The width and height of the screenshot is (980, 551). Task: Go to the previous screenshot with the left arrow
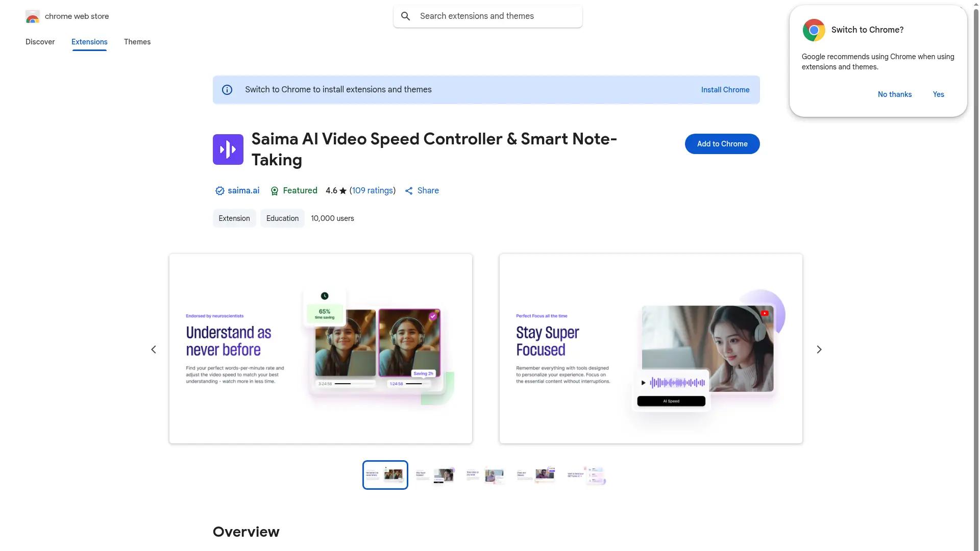153,349
